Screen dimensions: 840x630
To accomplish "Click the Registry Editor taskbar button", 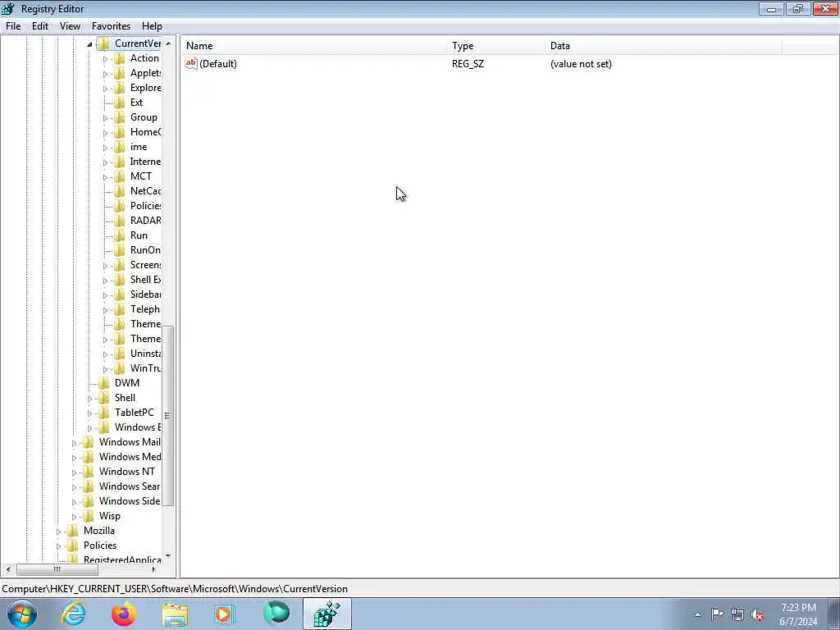I will tap(327, 614).
